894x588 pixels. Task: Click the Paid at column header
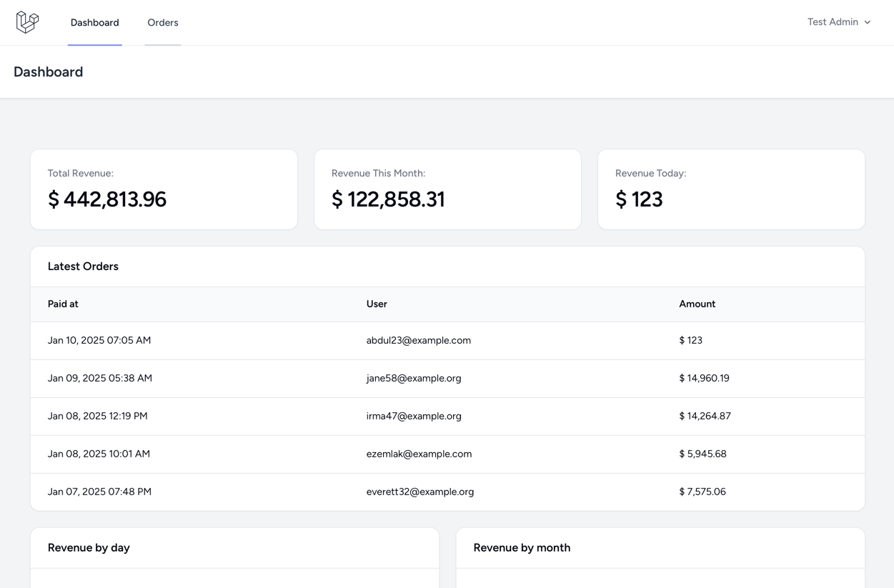63,304
